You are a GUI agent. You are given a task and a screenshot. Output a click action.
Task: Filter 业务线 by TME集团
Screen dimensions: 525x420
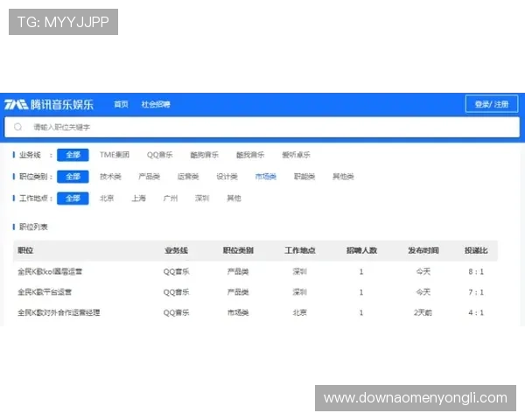point(115,155)
